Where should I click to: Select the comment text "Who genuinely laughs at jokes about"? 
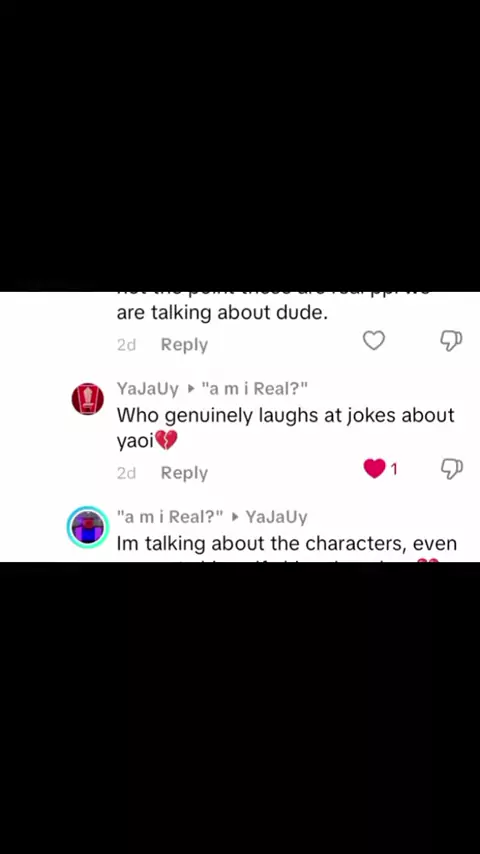click(285, 416)
